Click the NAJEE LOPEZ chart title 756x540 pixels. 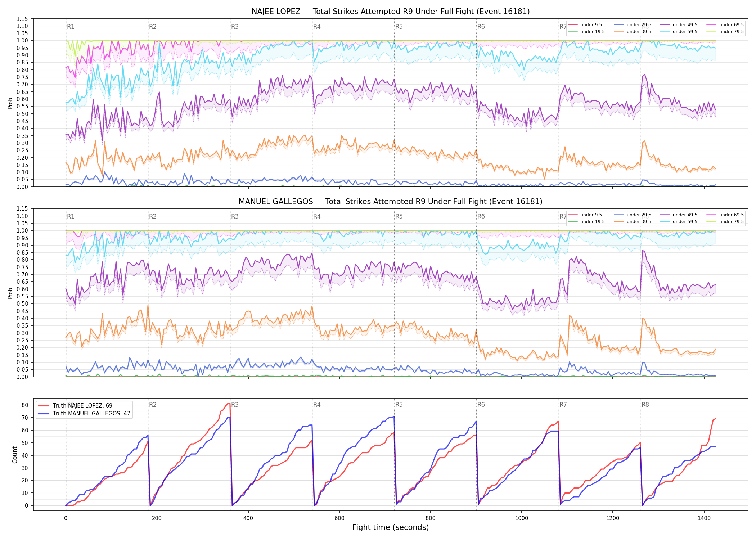391,12
